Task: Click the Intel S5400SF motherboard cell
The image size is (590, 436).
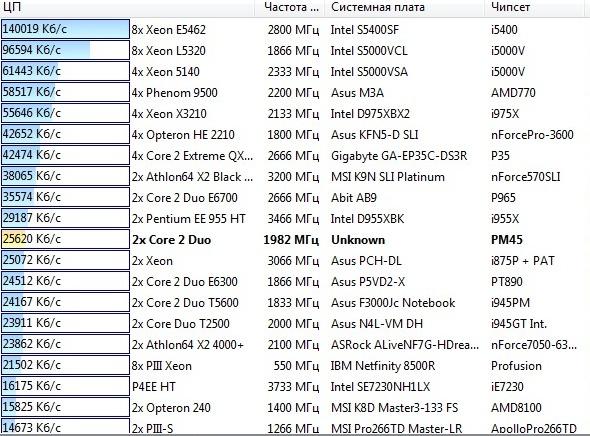Action: (x=365, y=30)
